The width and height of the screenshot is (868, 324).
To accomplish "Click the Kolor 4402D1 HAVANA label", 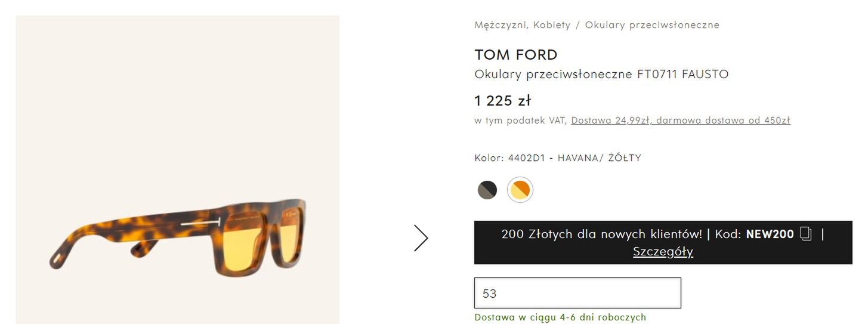I will tap(558, 158).
